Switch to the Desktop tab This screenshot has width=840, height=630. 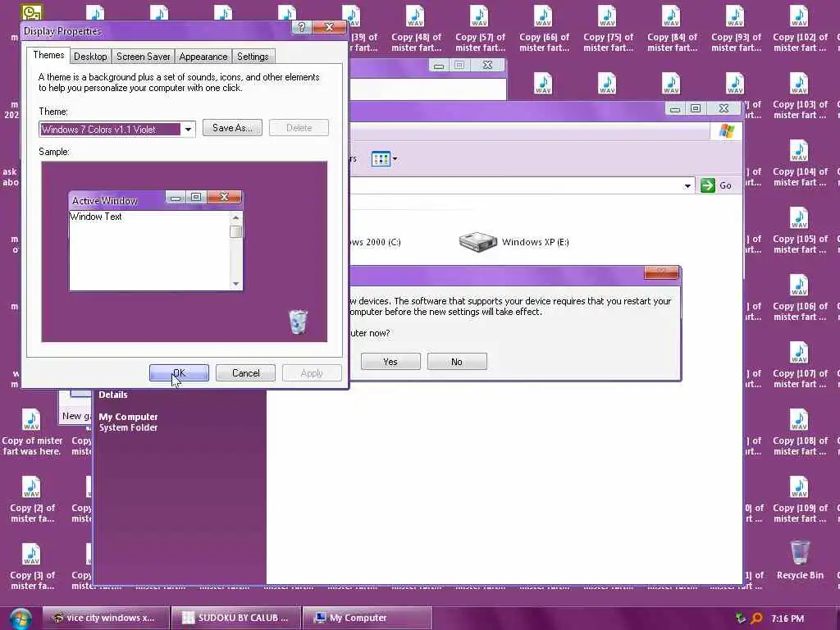pyautogui.click(x=90, y=57)
